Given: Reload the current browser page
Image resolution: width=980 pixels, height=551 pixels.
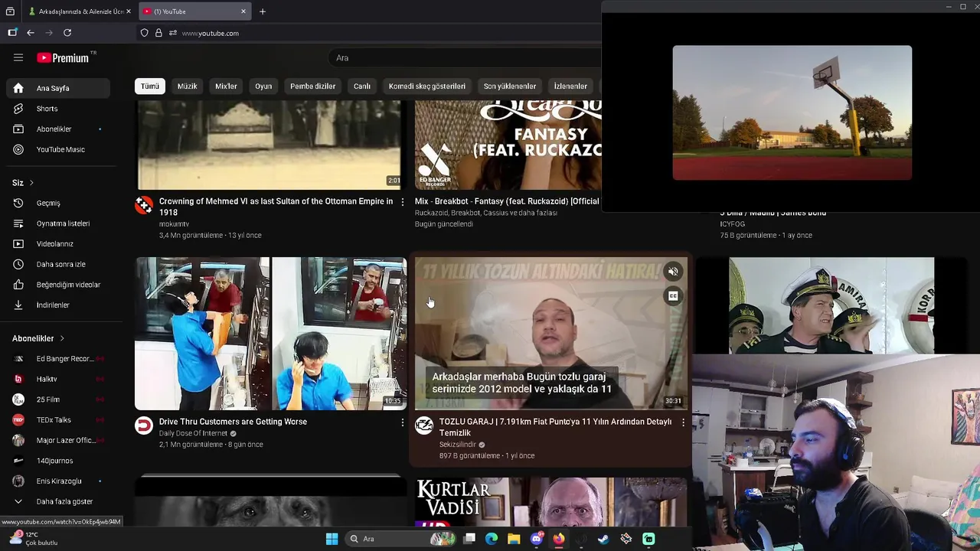Looking at the screenshot, I should (67, 33).
